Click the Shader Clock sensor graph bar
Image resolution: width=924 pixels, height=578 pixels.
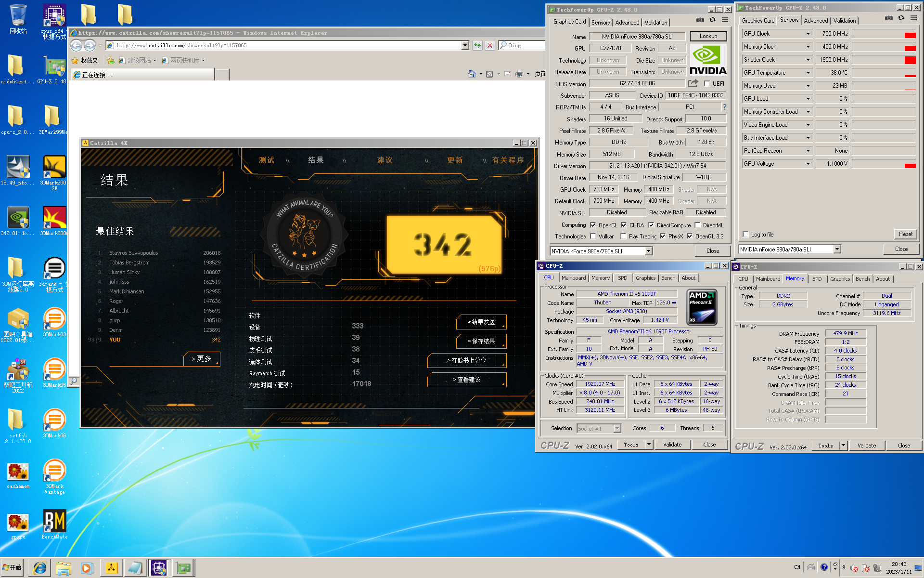[x=884, y=60]
